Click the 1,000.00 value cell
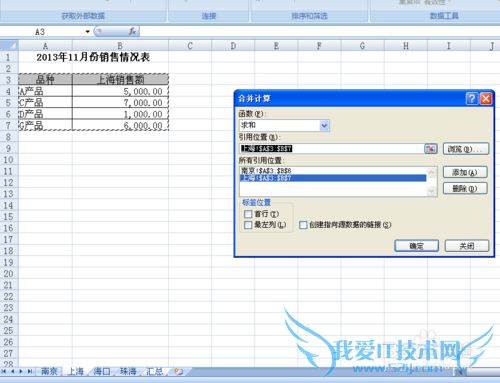 120,114
